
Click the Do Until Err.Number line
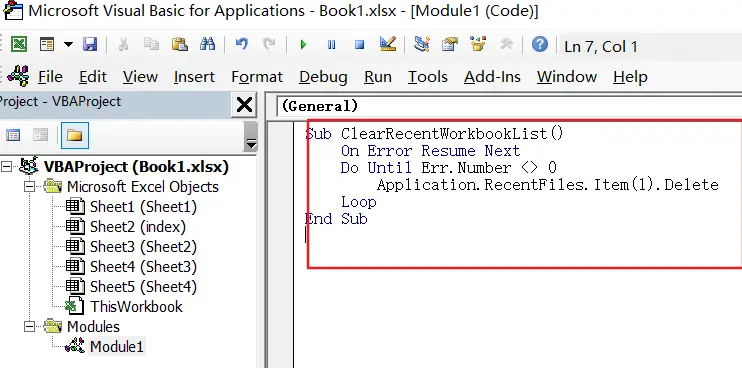click(449, 167)
